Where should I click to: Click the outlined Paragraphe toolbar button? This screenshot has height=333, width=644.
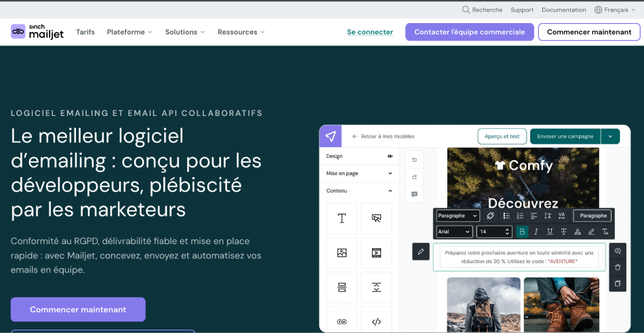point(593,216)
